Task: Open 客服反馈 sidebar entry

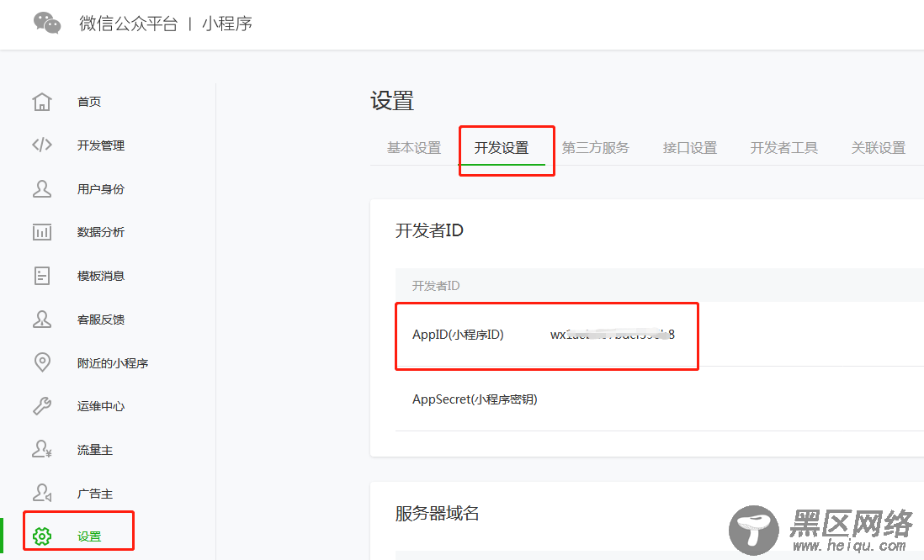Action: point(101,320)
